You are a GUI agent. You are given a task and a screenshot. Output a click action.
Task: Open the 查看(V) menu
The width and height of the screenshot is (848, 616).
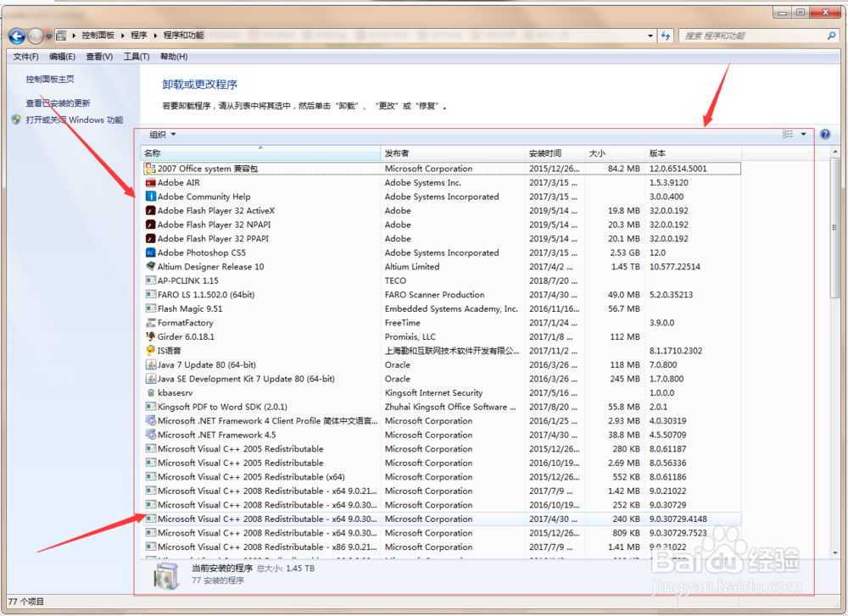click(x=99, y=57)
